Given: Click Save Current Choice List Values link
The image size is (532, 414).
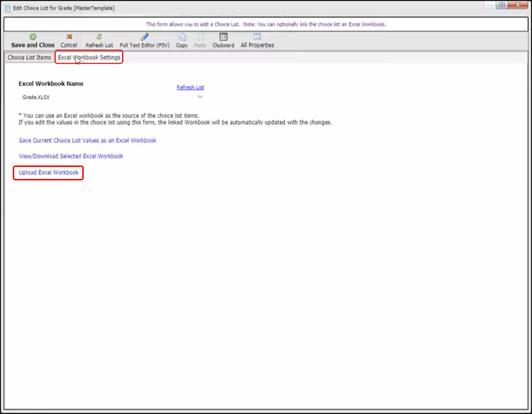Looking at the screenshot, I should pos(87,141).
